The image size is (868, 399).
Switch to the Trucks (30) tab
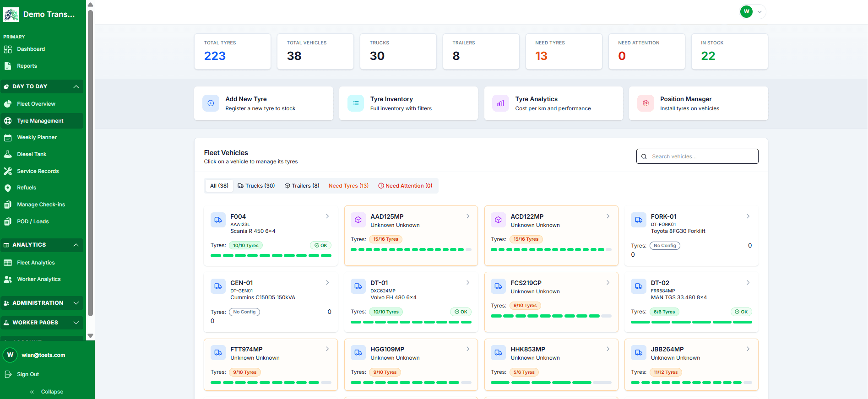pyautogui.click(x=256, y=186)
